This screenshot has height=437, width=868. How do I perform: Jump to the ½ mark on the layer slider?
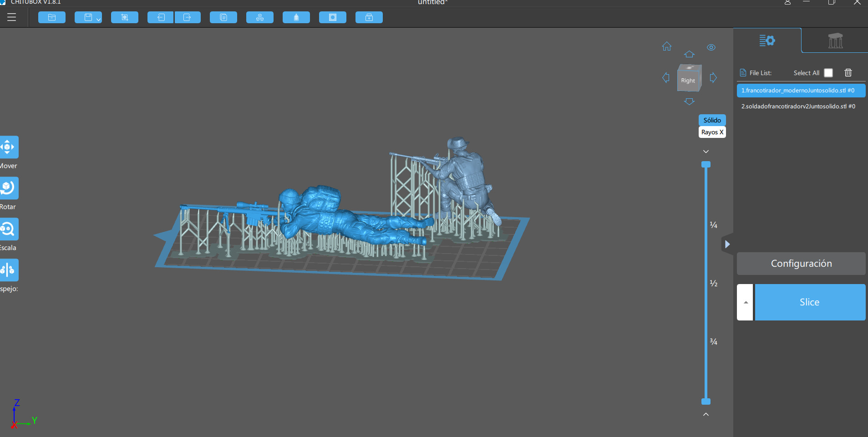pos(713,283)
